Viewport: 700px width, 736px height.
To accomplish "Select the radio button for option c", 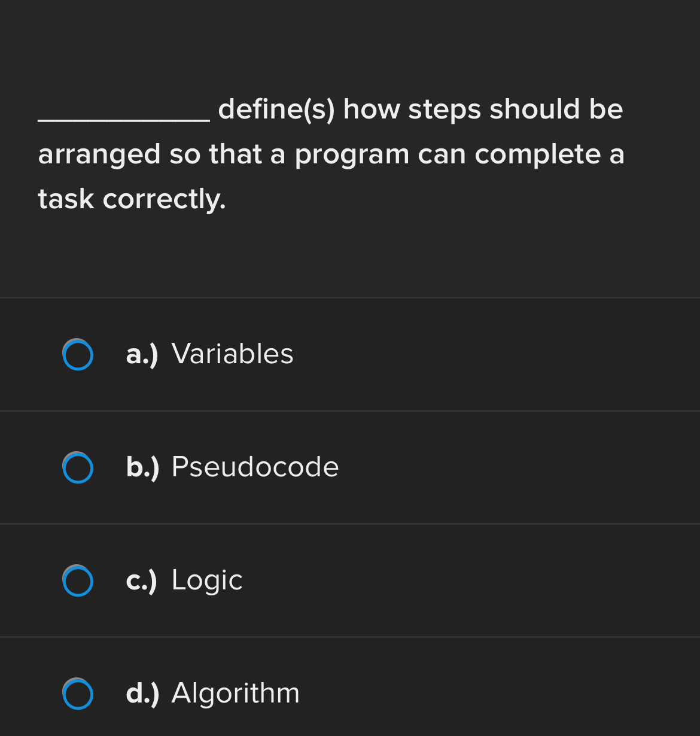I will click(x=78, y=580).
